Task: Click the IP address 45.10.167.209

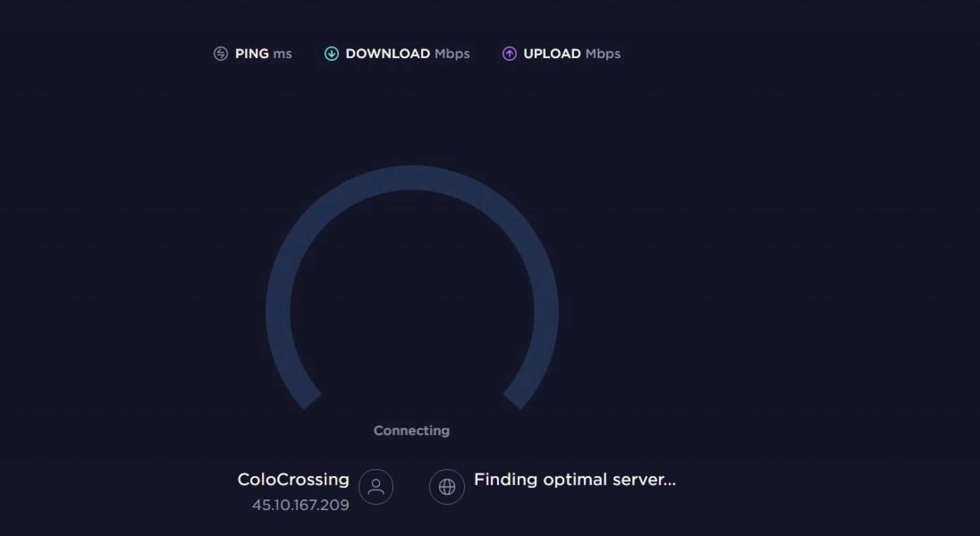Action: [x=301, y=505]
